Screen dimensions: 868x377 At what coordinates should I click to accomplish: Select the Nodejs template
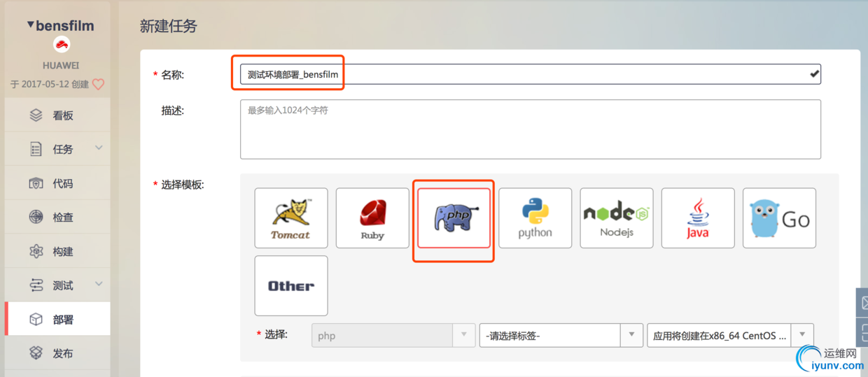[x=617, y=218]
